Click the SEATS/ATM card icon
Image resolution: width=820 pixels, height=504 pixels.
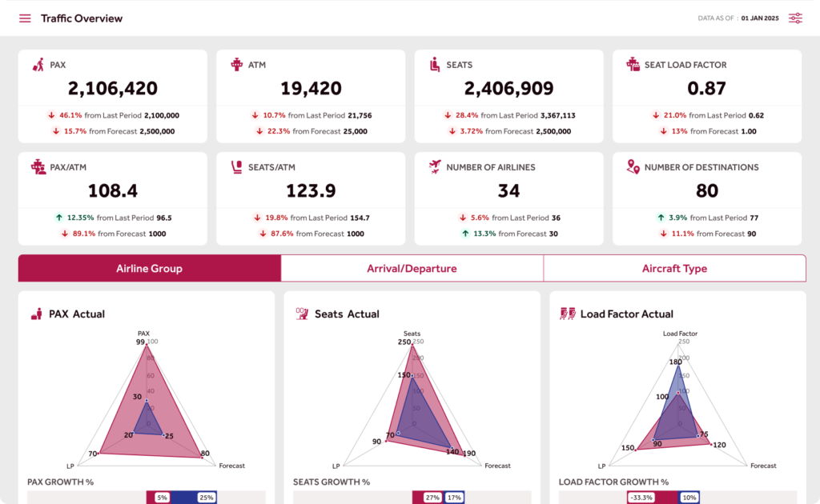coord(236,167)
